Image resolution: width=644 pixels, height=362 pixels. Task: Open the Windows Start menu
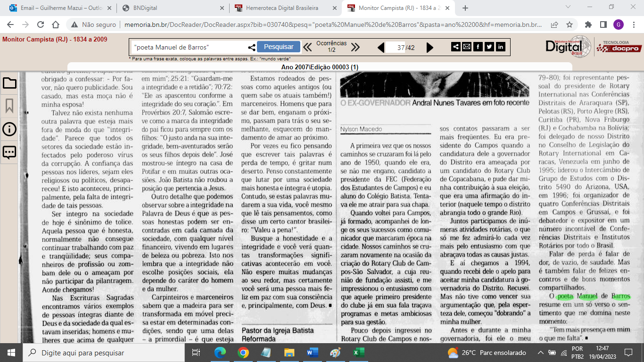coord(11,352)
